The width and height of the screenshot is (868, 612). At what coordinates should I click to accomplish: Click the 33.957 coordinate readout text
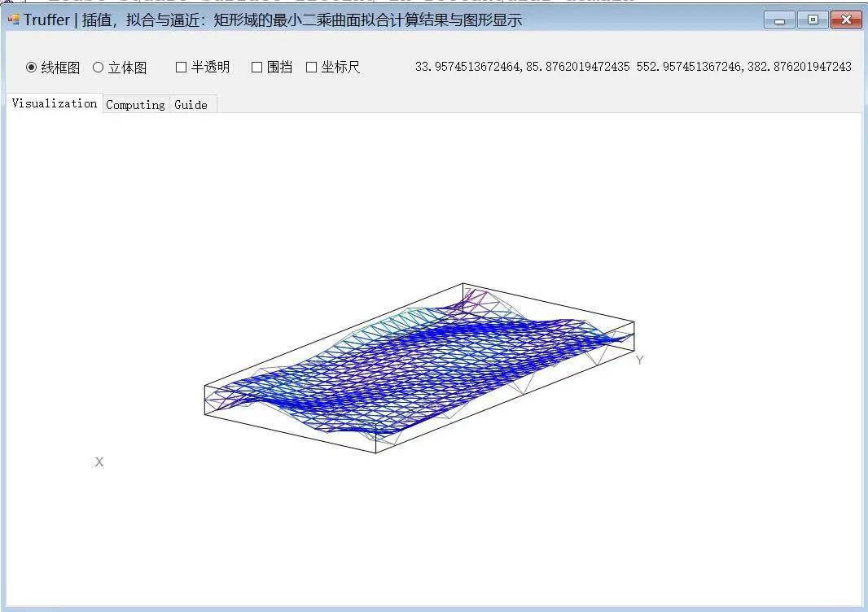522,67
